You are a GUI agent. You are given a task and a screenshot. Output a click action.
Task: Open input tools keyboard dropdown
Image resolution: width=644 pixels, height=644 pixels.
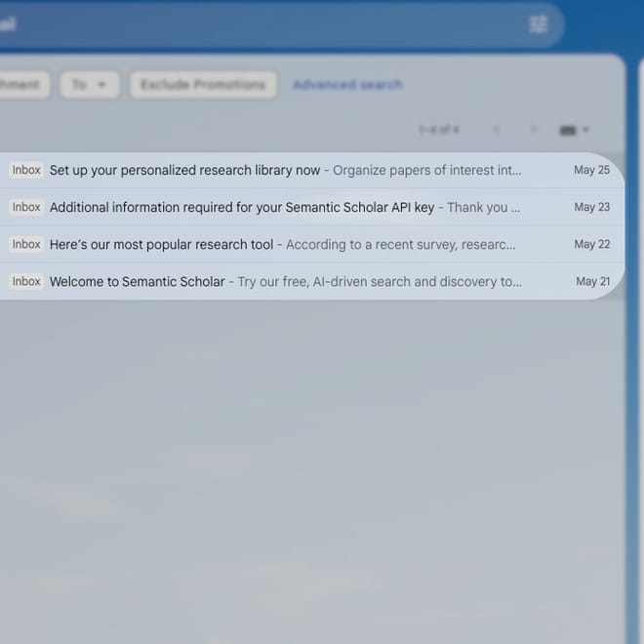[574, 130]
